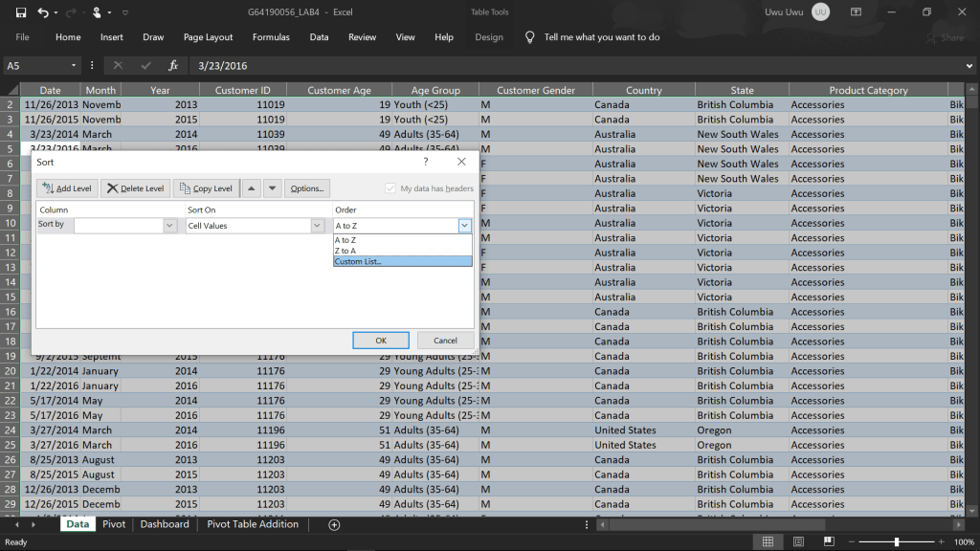Switch to Page Layout view icon
The image size is (980, 551).
(797, 542)
